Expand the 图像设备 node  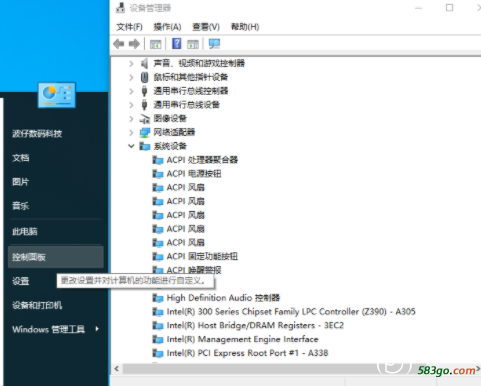pos(131,119)
